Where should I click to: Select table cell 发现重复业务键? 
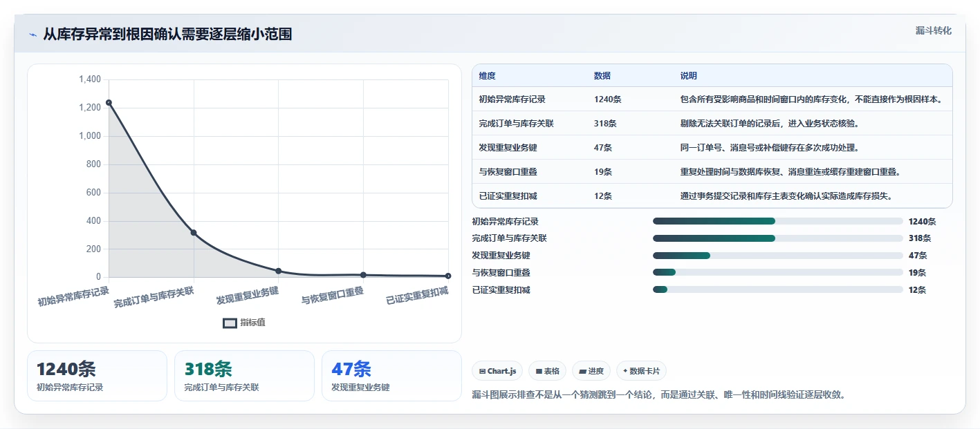[508, 148]
